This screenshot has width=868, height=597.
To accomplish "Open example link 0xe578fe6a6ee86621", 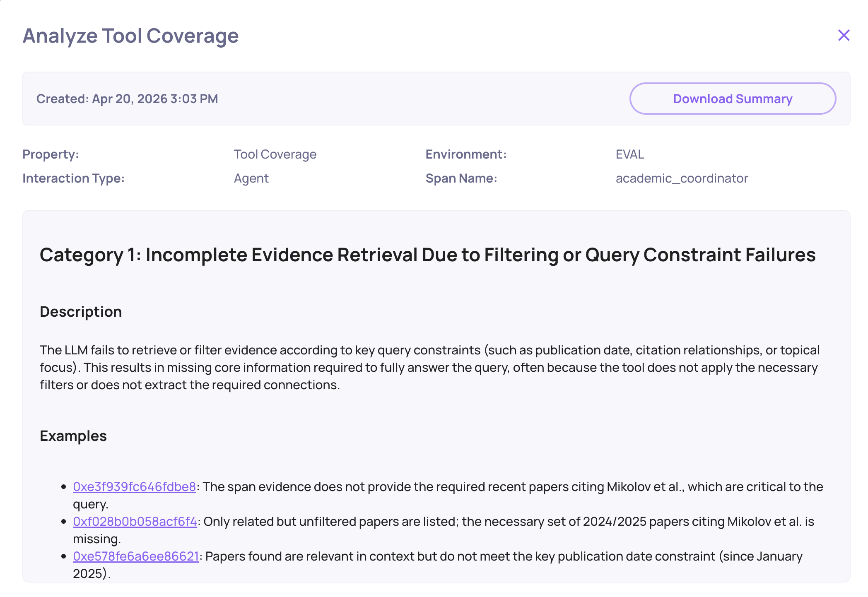I will [136, 556].
